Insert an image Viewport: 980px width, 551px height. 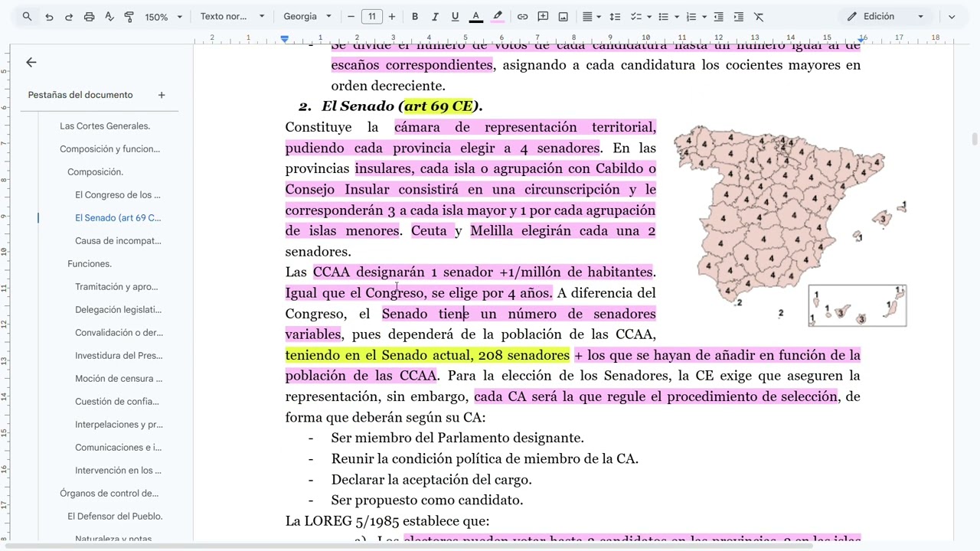click(x=563, y=16)
